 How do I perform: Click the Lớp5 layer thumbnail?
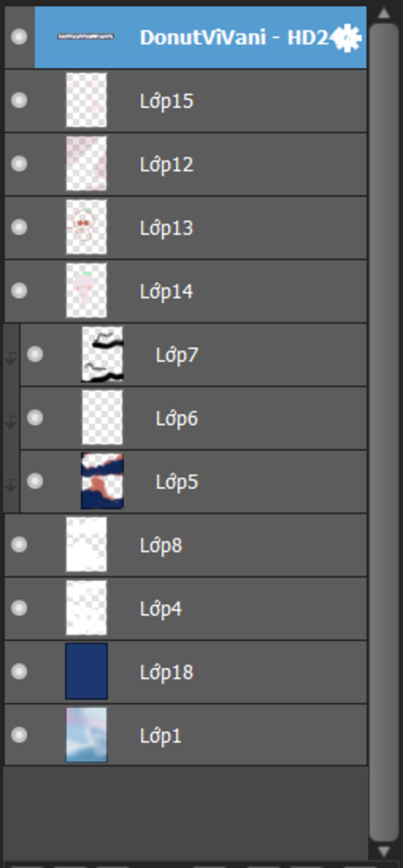(102, 481)
